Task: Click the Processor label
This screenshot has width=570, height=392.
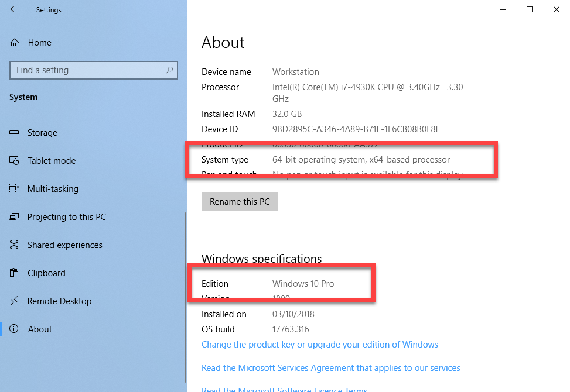Action: (x=220, y=87)
